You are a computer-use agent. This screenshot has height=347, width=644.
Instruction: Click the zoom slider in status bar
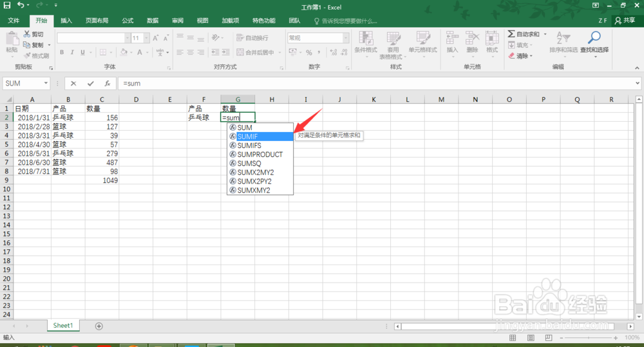[x=588, y=337]
